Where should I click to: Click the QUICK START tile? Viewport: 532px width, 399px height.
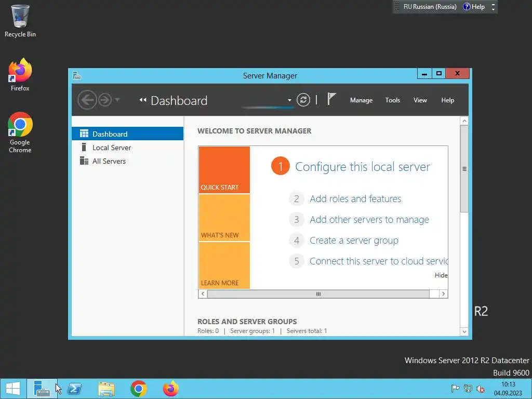tap(224, 170)
